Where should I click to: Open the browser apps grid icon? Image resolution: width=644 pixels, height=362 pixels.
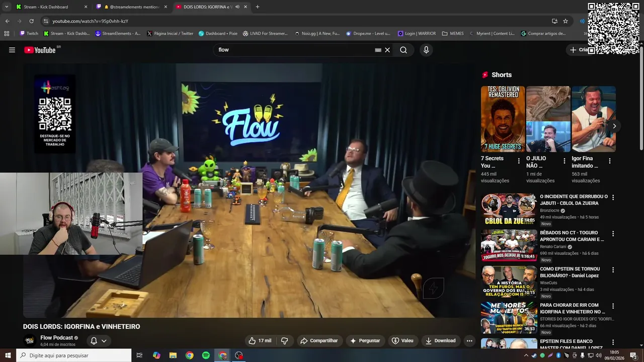(7, 34)
